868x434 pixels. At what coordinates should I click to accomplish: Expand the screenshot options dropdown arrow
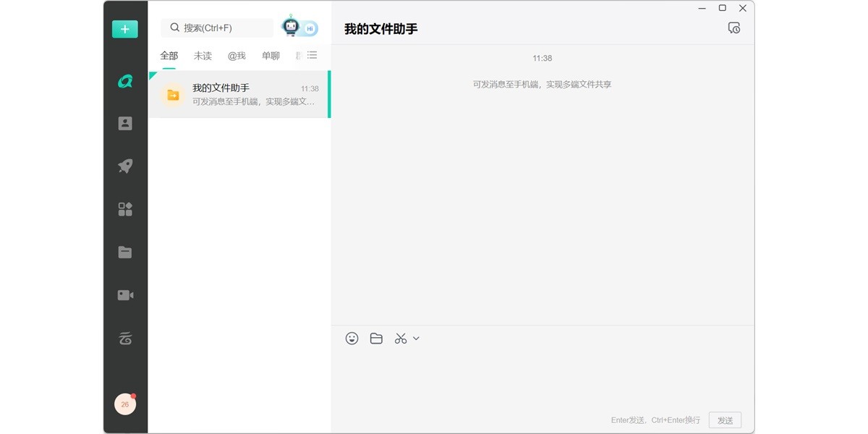416,339
